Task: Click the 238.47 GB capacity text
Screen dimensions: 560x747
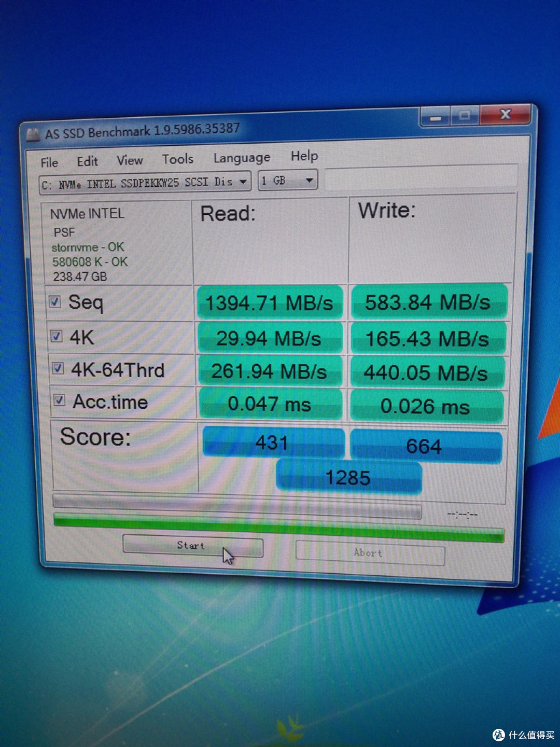Action: click(80, 276)
